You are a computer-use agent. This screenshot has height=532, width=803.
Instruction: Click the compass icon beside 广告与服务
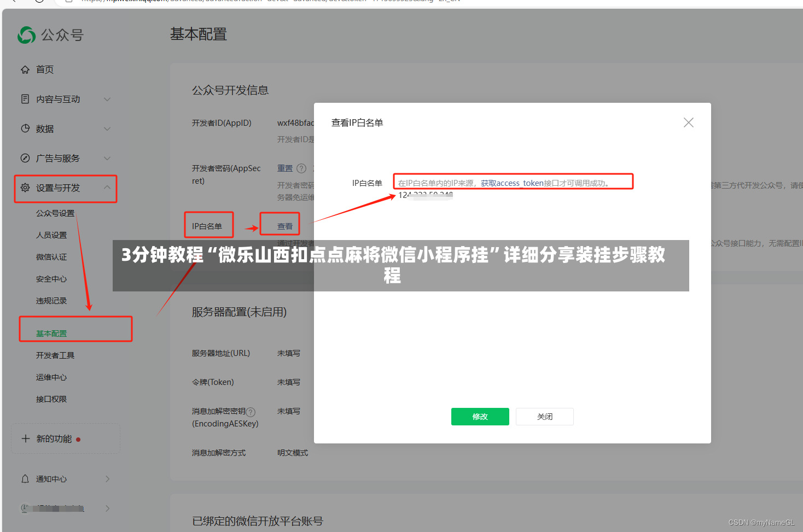click(25, 158)
